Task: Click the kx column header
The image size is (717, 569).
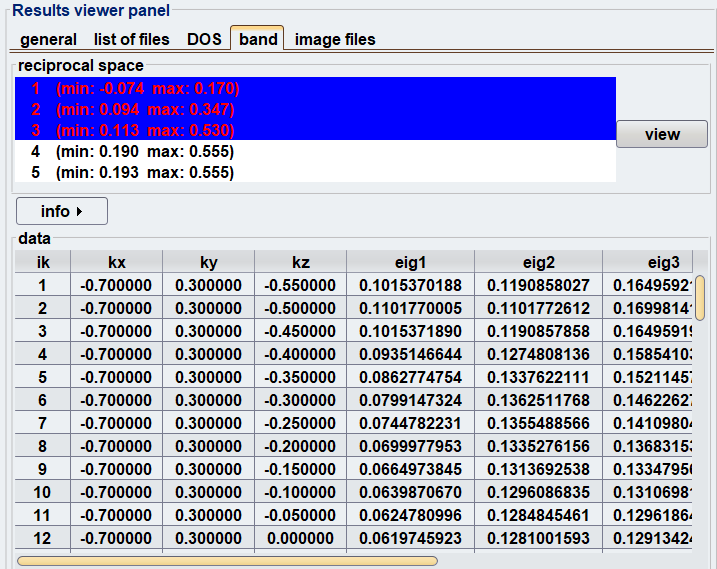Action: click(x=117, y=262)
